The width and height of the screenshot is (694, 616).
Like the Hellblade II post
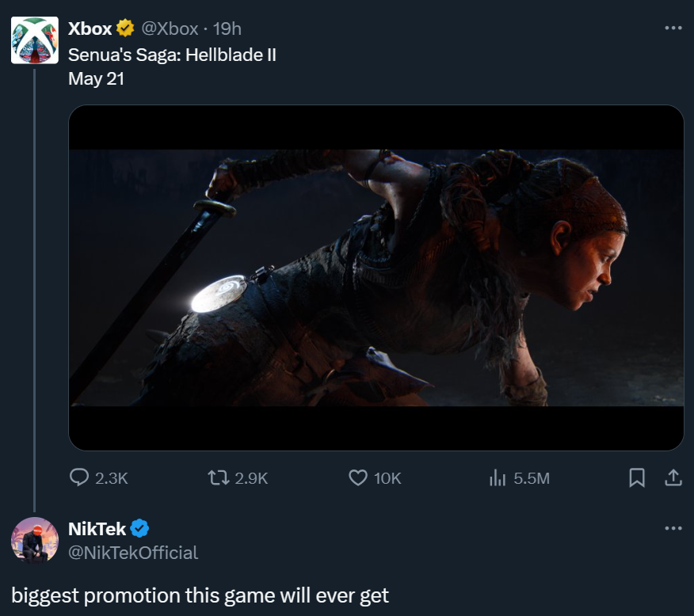coord(358,477)
